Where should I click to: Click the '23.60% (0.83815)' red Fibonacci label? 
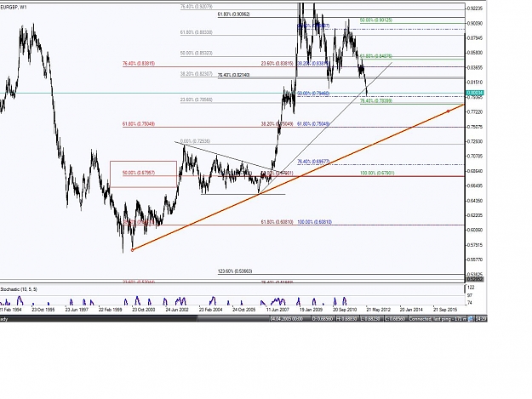pyautogui.click(x=277, y=64)
